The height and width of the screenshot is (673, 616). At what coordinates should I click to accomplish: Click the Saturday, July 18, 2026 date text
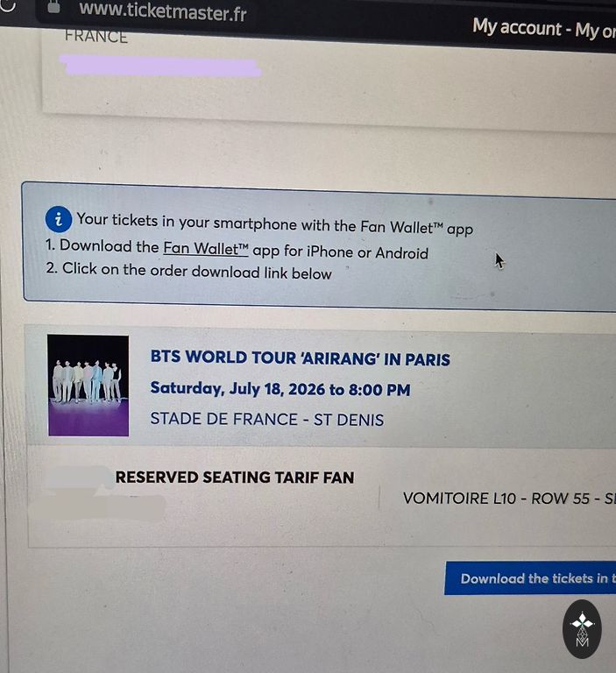click(280, 389)
